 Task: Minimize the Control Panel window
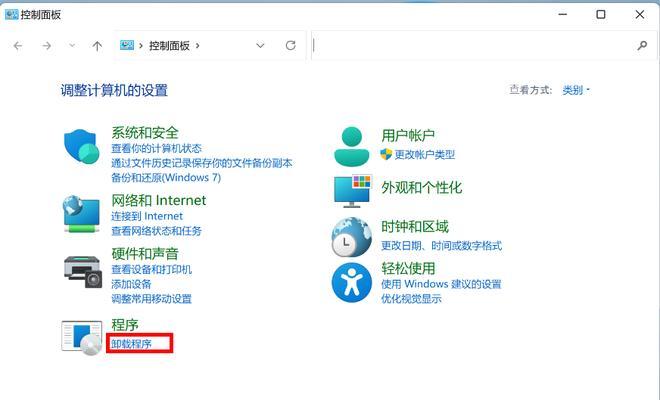click(562, 14)
